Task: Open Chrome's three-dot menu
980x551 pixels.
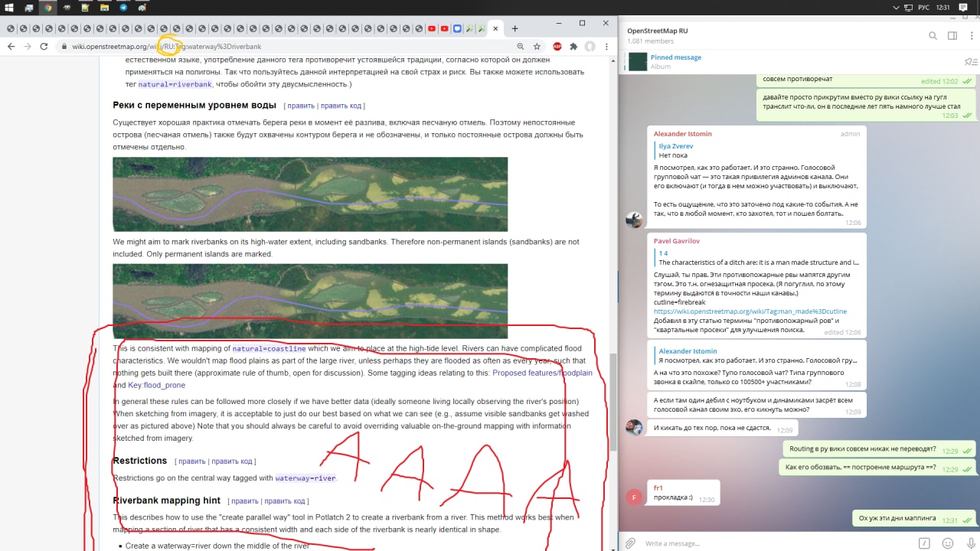Action: pyautogui.click(x=606, y=47)
